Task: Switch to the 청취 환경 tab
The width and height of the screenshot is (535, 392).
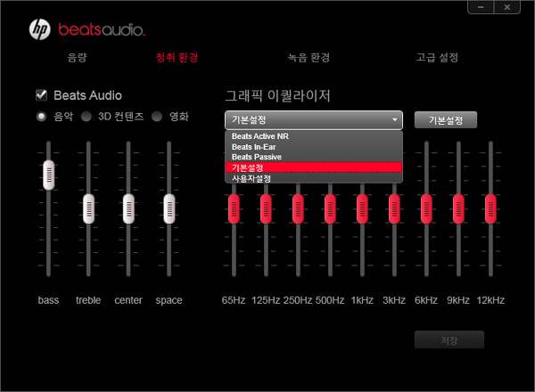Action: [x=177, y=57]
